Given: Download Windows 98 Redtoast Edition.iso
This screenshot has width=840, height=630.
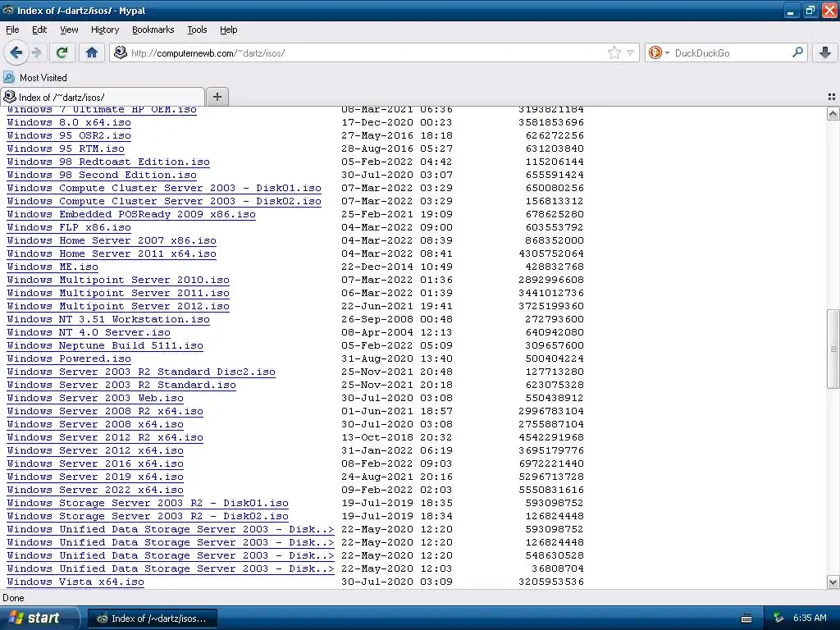Looking at the screenshot, I should [108, 162].
